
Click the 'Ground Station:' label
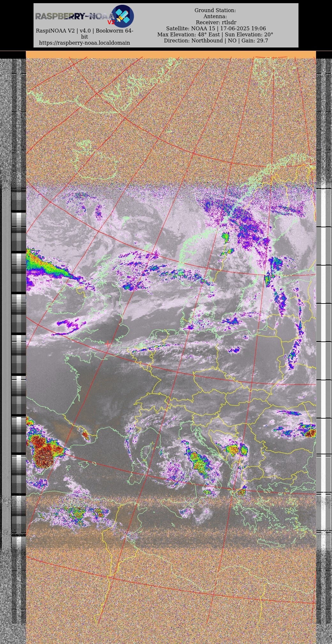[215, 10]
